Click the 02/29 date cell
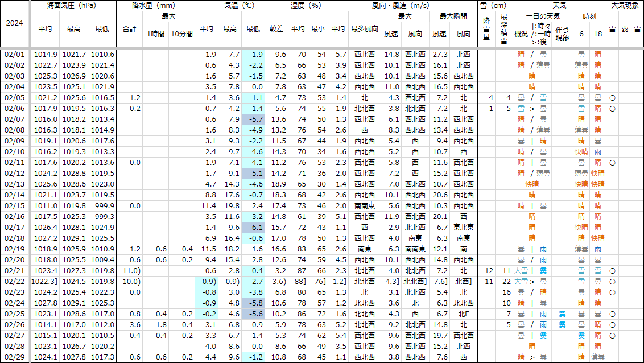This screenshot has height=363, width=644. 15,357
